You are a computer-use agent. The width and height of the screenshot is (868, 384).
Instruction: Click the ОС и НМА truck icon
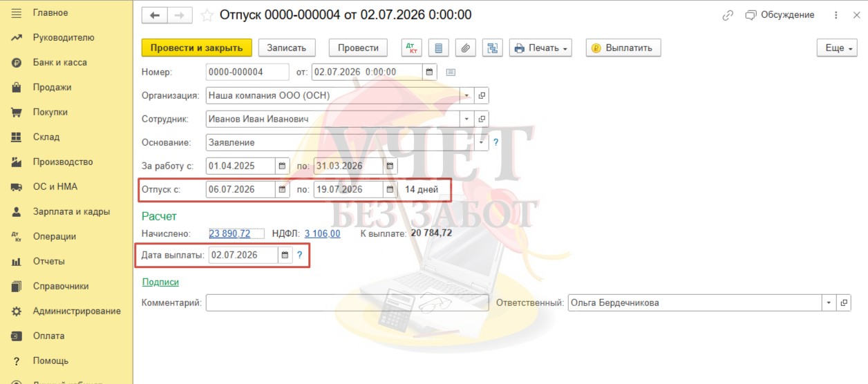click(17, 187)
